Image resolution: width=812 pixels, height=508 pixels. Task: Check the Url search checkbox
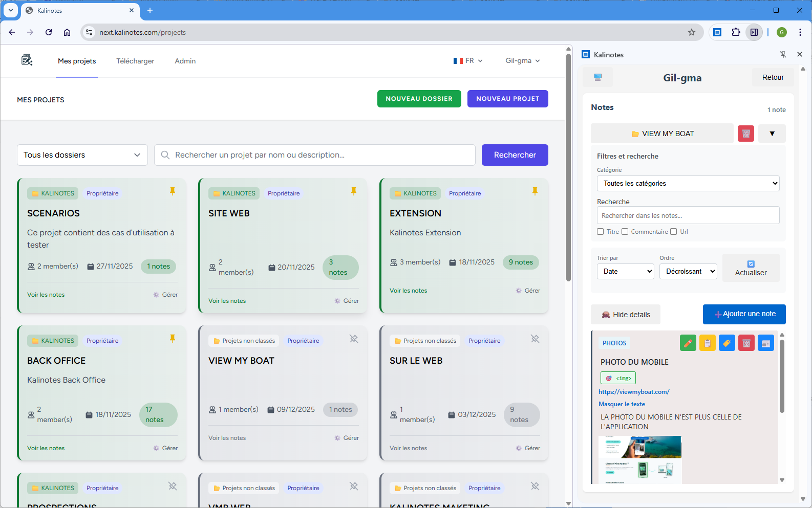(x=673, y=232)
